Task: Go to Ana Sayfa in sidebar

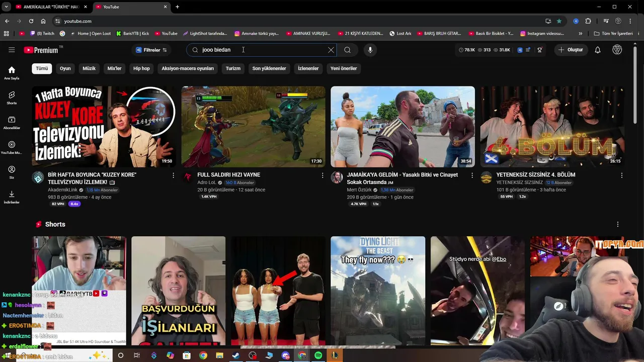Action: pos(12,73)
